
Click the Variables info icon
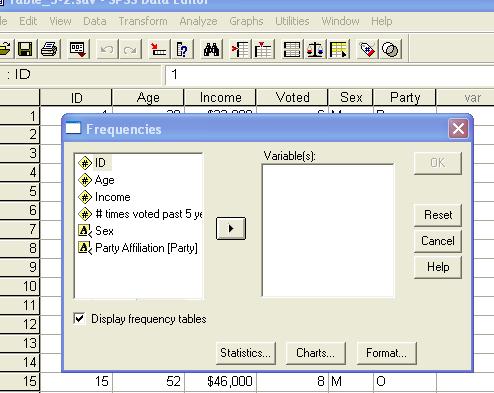(182, 49)
